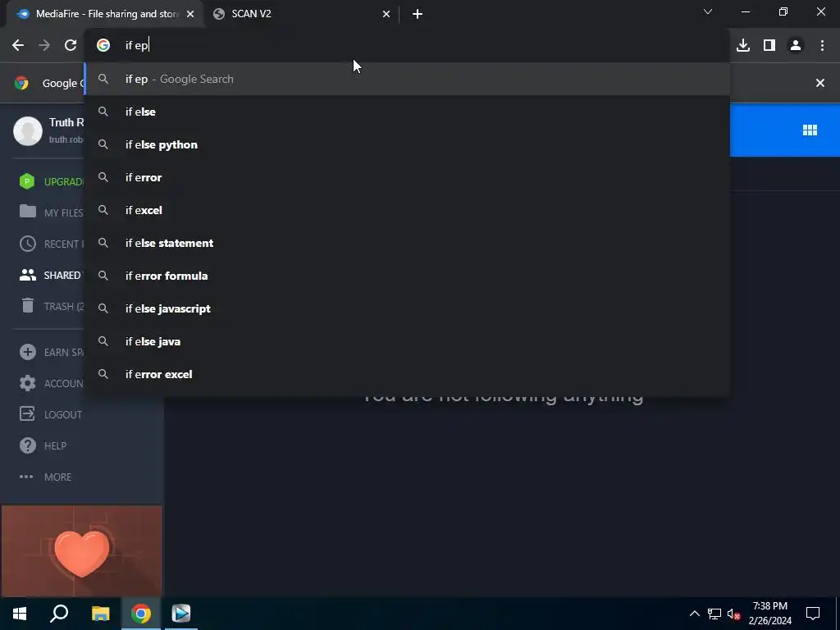
Task: Expand the More sidebar item
Action: 46,477
